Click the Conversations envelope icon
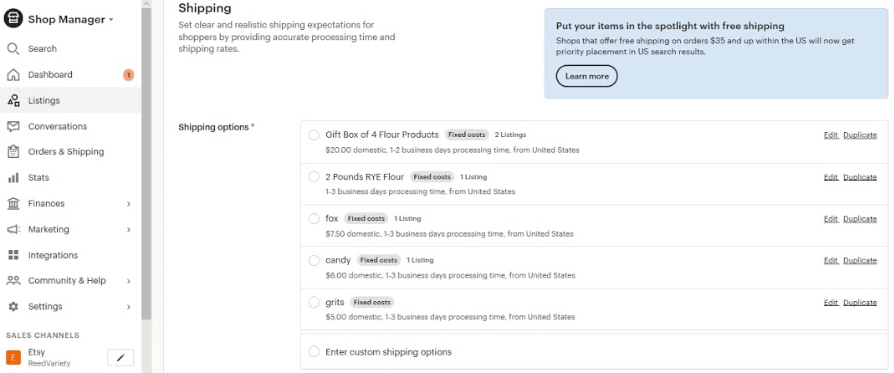This screenshot has width=894, height=373. (x=13, y=126)
